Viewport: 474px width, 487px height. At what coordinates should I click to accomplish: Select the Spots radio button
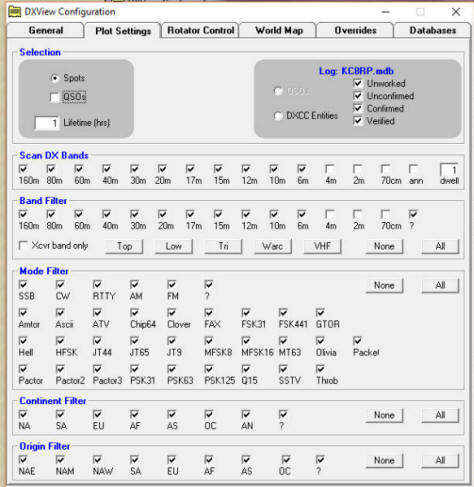(55, 78)
